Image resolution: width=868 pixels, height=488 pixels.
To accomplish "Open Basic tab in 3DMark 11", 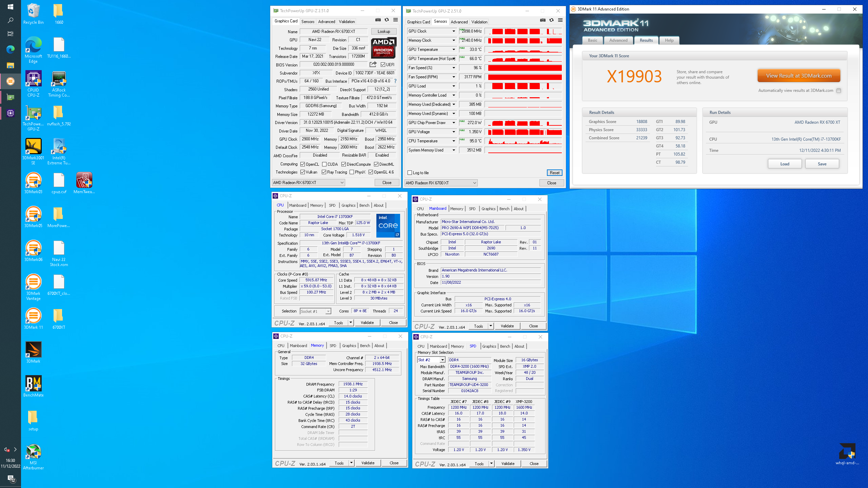I will tap(593, 40).
